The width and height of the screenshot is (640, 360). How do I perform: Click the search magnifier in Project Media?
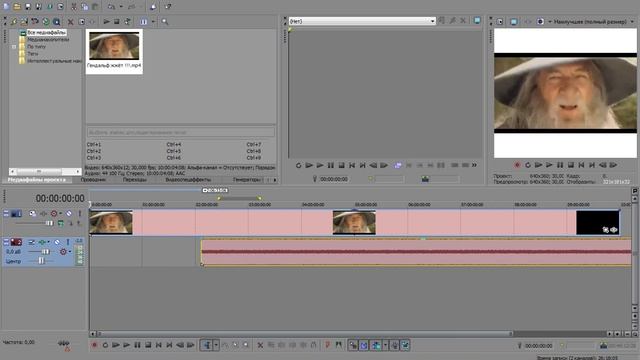[165, 22]
